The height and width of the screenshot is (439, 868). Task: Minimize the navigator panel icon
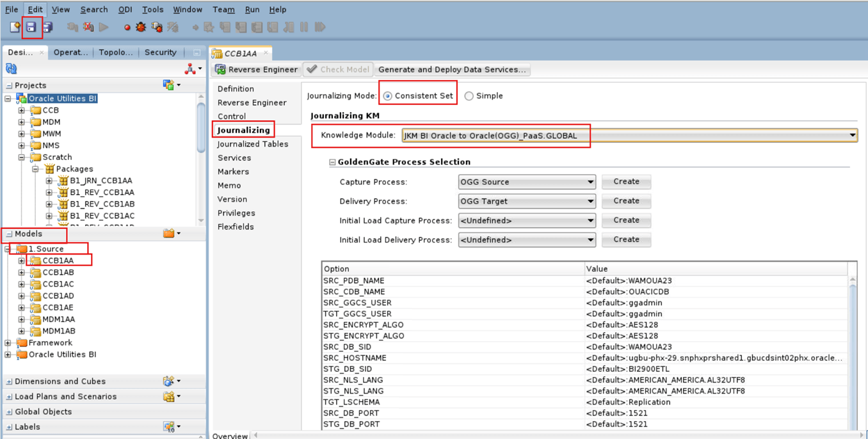pyautogui.click(x=197, y=52)
